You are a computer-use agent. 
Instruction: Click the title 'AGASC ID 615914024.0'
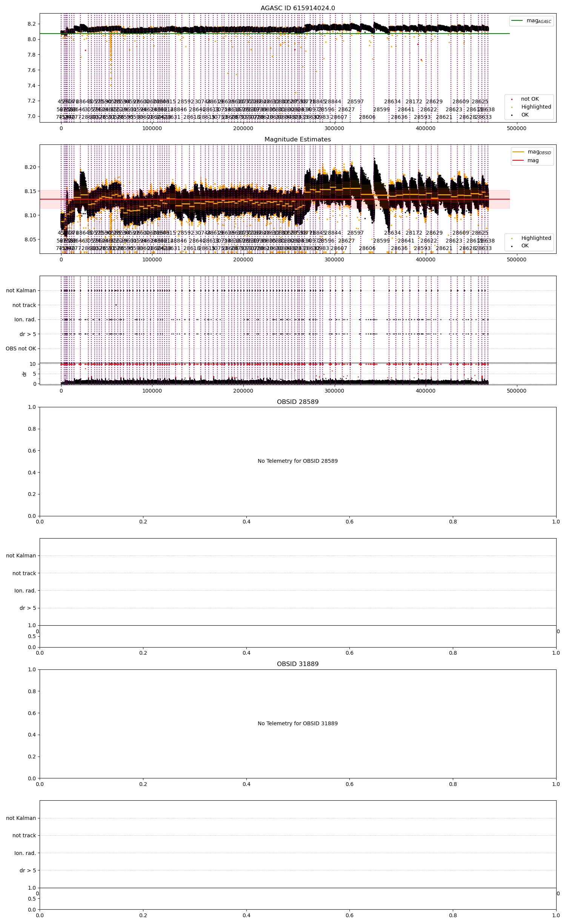pos(298,8)
